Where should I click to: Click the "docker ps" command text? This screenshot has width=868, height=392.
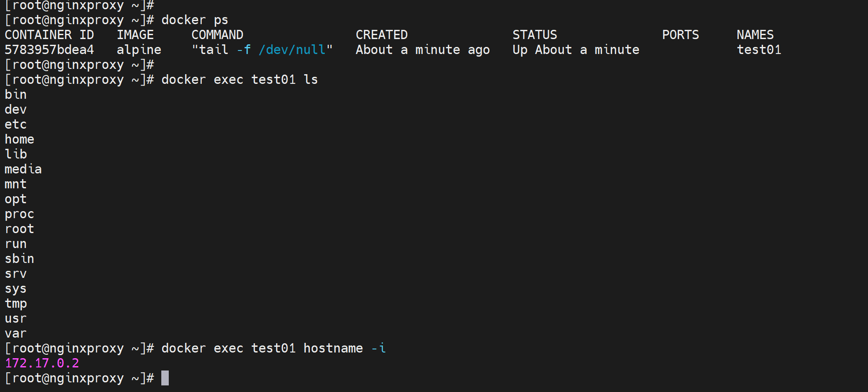point(195,20)
